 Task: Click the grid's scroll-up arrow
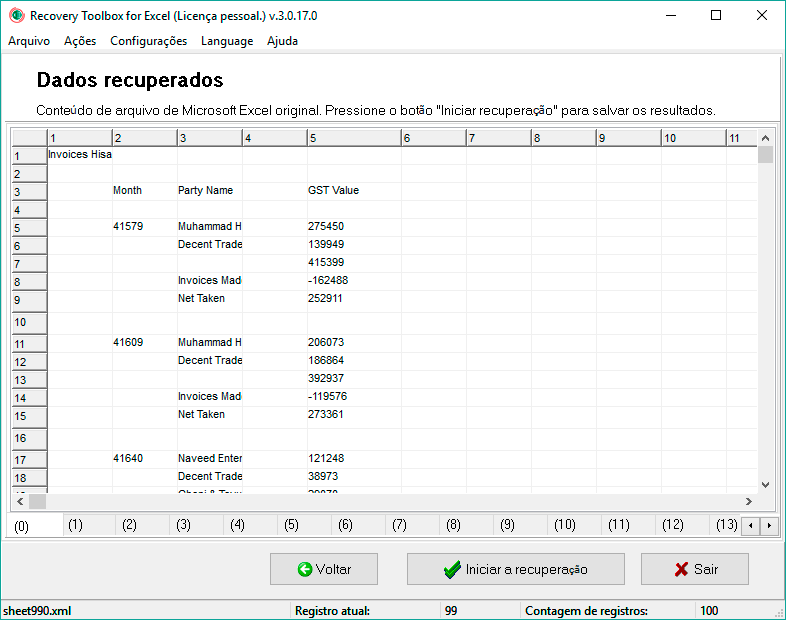point(766,138)
